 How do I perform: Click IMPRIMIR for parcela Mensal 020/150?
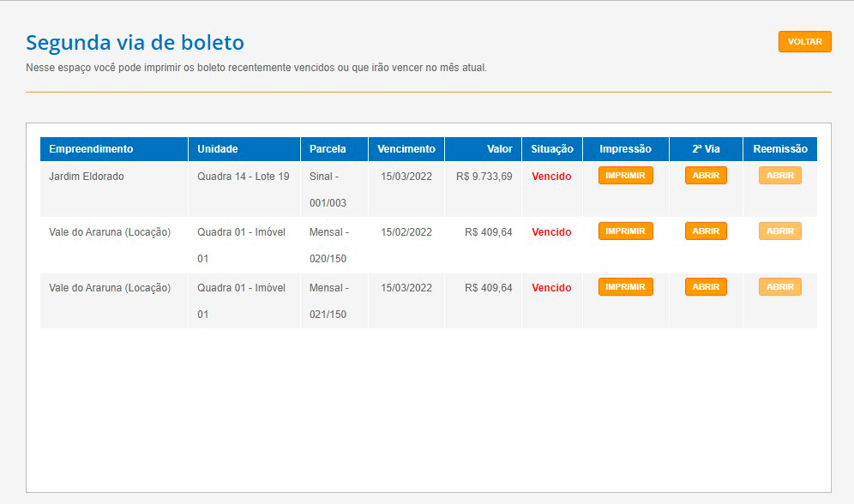[625, 231]
